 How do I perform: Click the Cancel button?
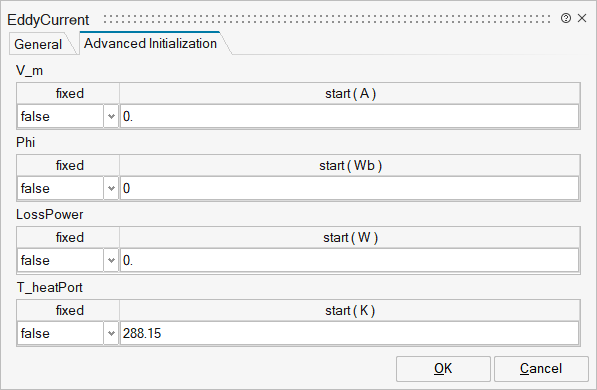click(541, 369)
